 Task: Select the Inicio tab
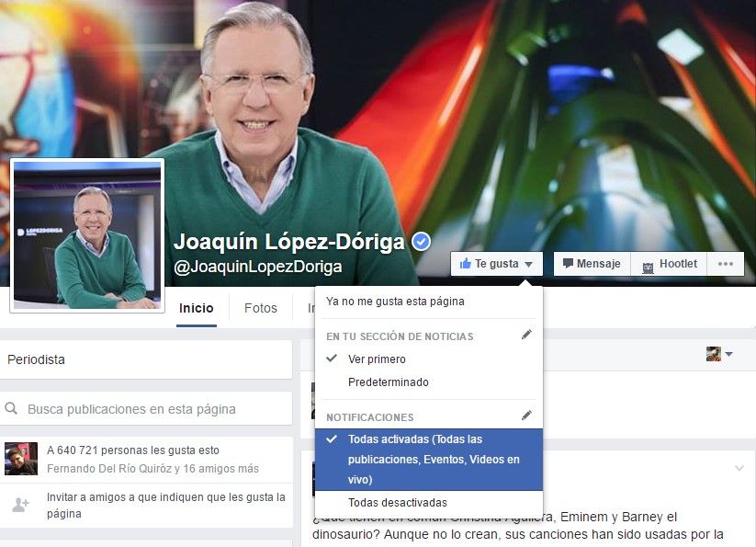click(196, 309)
